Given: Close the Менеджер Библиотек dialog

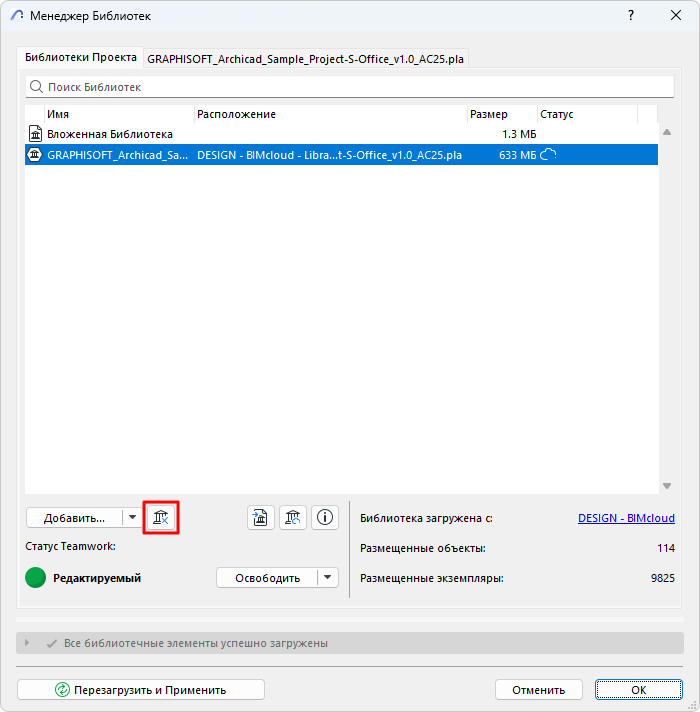Looking at the screenshot, I should click(x=676, y=15).
